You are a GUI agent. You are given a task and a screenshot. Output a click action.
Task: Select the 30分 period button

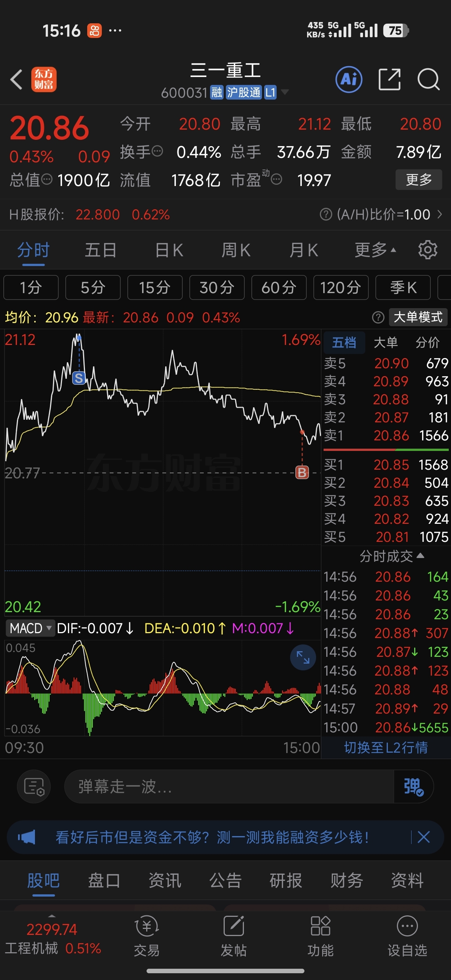217,287
